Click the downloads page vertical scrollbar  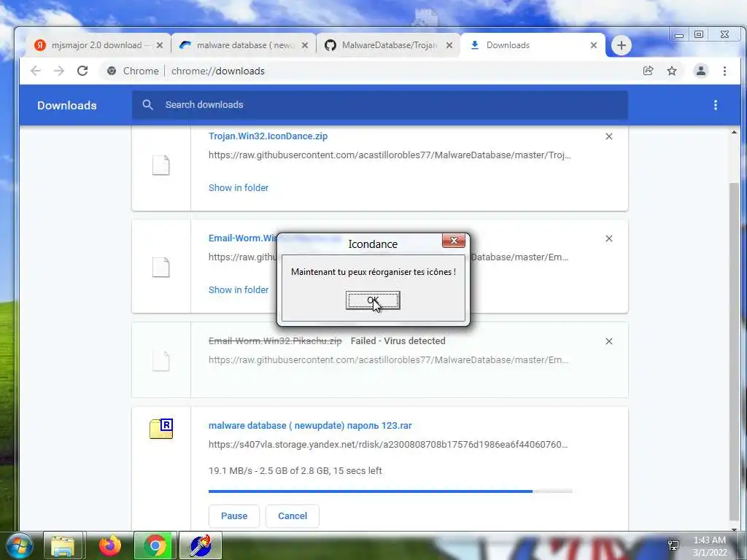tap(734, 352)
